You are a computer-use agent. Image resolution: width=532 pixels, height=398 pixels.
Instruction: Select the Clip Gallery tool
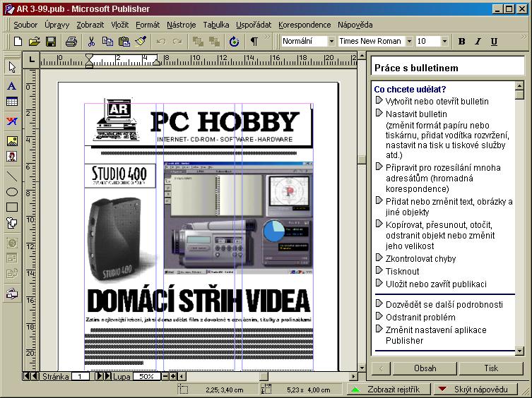point(12,156)
